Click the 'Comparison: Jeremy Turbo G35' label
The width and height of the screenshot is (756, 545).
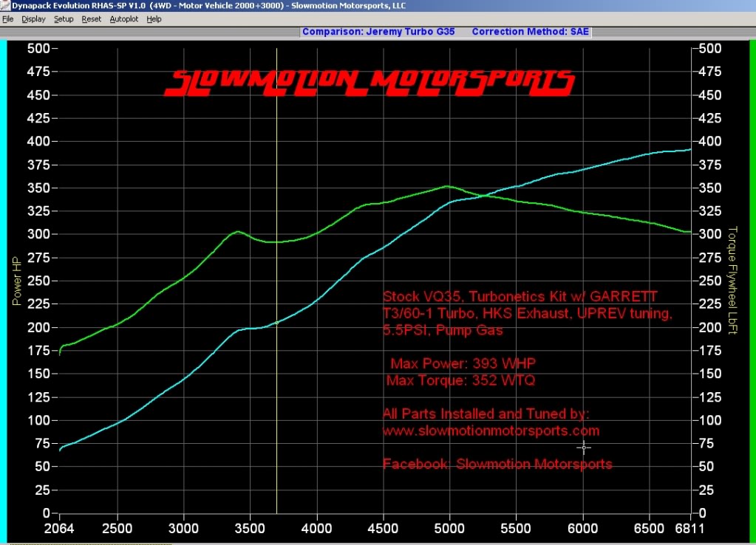[x=378, y=32]
